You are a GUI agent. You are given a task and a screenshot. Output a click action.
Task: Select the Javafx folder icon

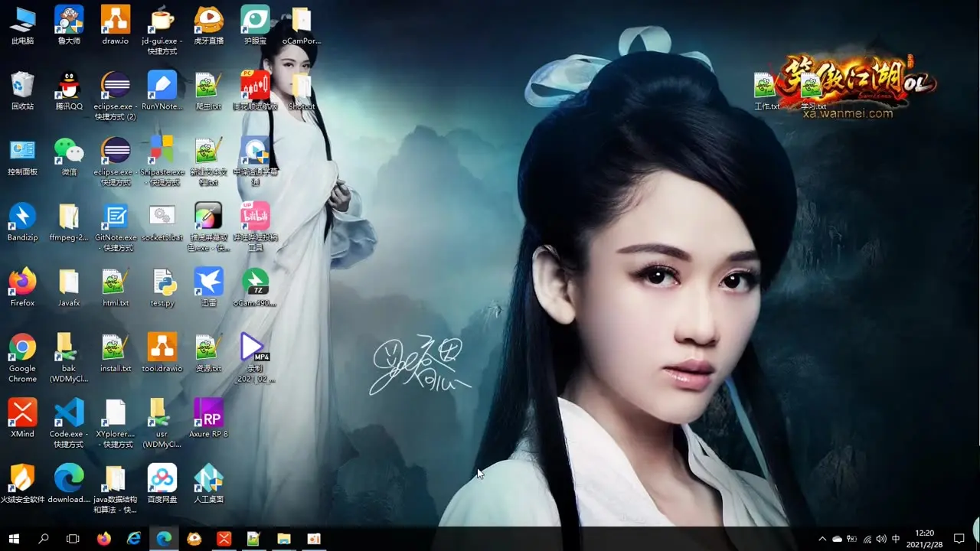click(x=69, y=287)
